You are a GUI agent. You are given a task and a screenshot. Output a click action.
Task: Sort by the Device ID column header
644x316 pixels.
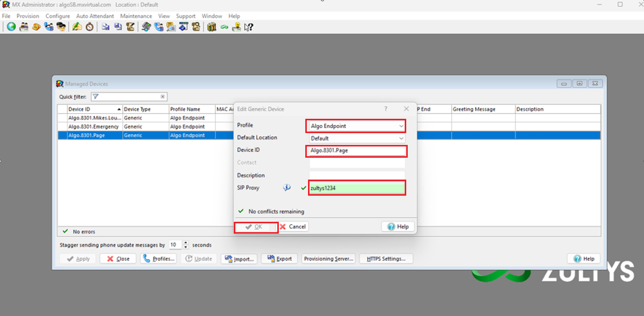tap(95, 109)
